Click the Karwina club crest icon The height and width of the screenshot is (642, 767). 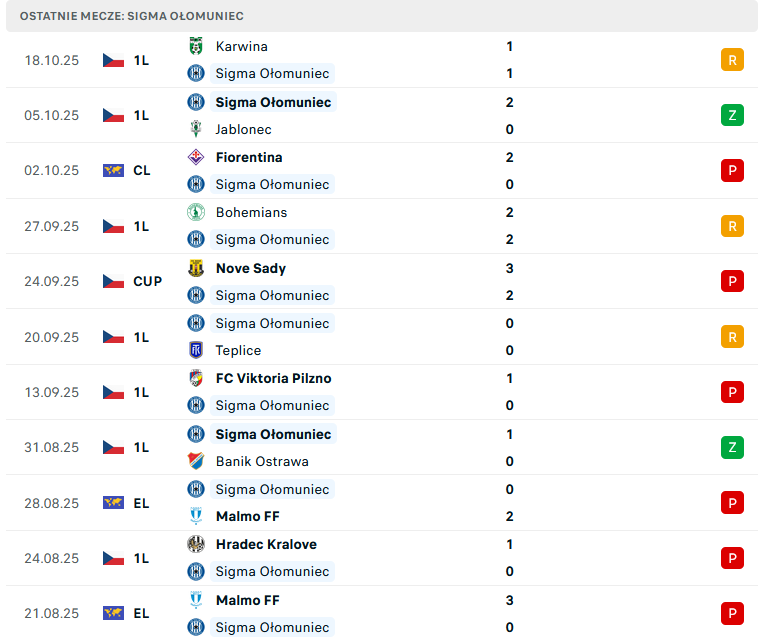(x=196, y=46)
